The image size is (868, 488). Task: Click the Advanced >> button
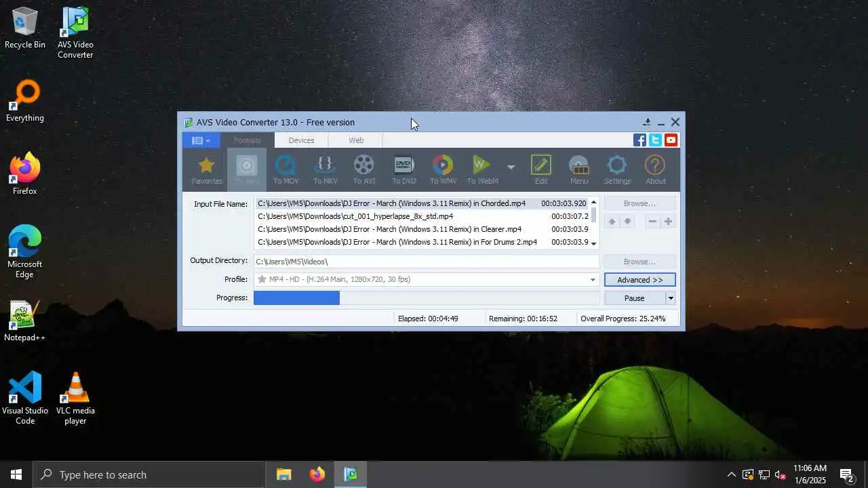tap(639, 280)
